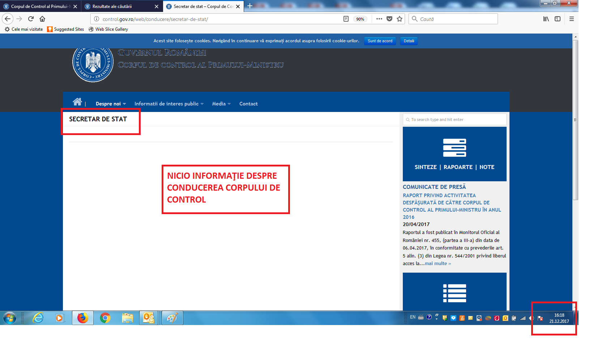Click the site search input field
Viewport: 593px width, 364px height.
(455, 120)
